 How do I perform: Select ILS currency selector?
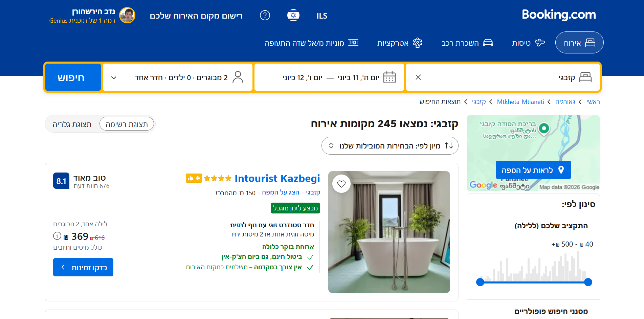click(322, 16)
